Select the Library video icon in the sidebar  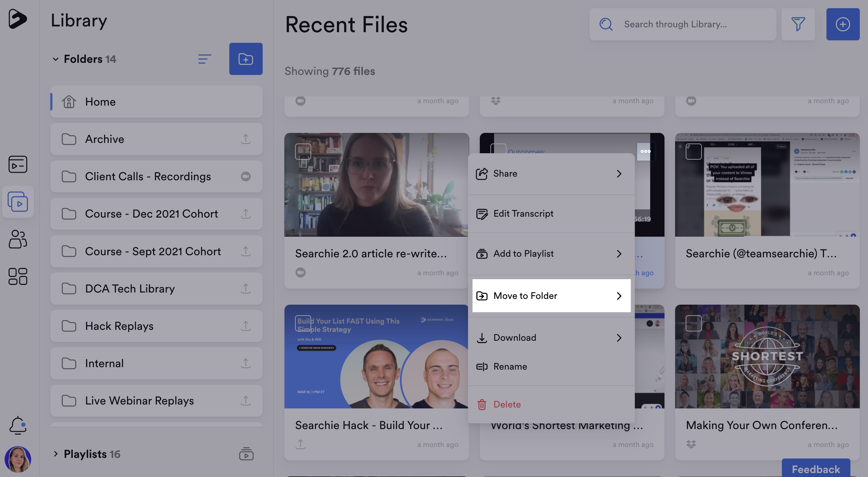(x=18, y=201)
